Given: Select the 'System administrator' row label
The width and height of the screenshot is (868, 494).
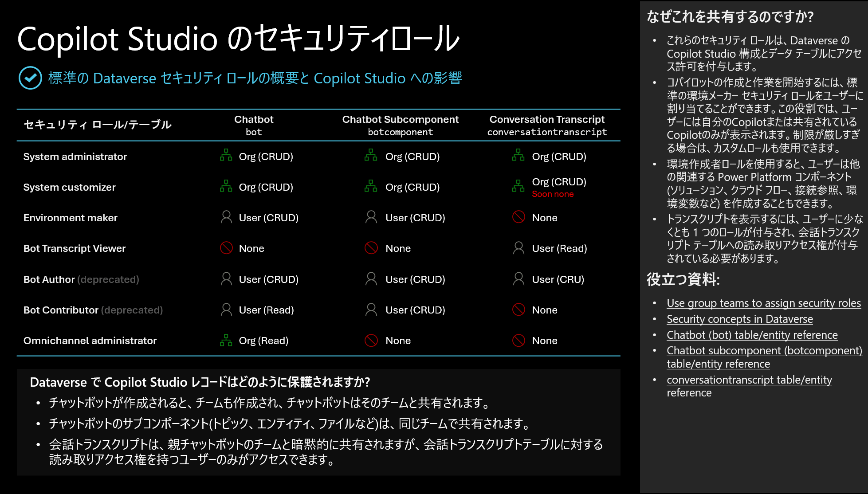Looking at the screenshot, I should (75, 157).
